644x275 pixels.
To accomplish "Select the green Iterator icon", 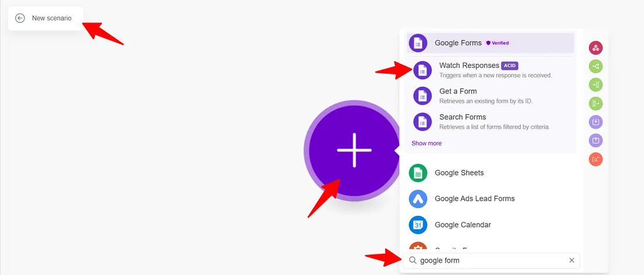I will click(x=595, y=85).
